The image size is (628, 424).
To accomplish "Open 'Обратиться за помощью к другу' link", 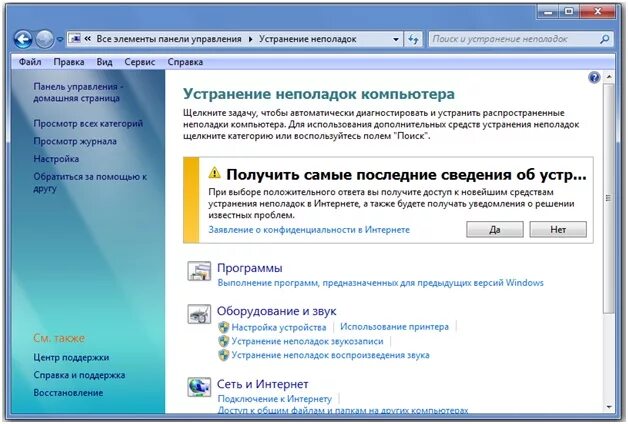I will 90,182.
